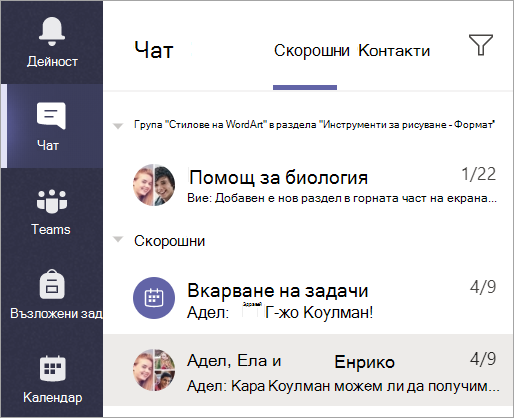Click the Помощ за биология group avatar
The height and width of the screenshot is (418, 514).
click(154, 185)
